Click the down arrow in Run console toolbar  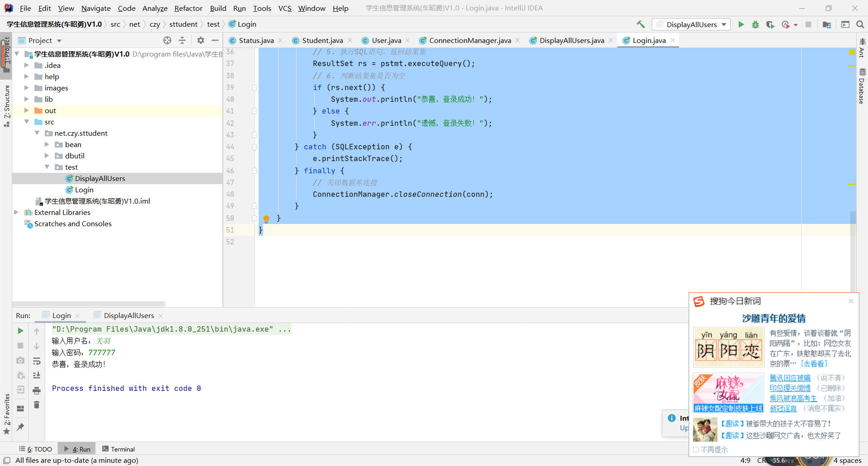point(37,346)
